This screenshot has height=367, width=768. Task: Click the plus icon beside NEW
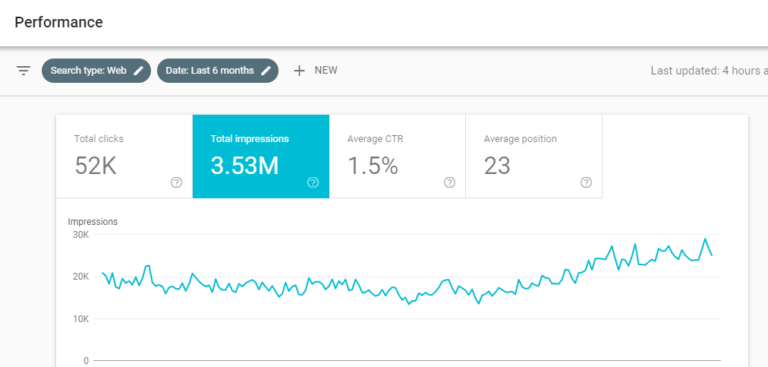299,71
